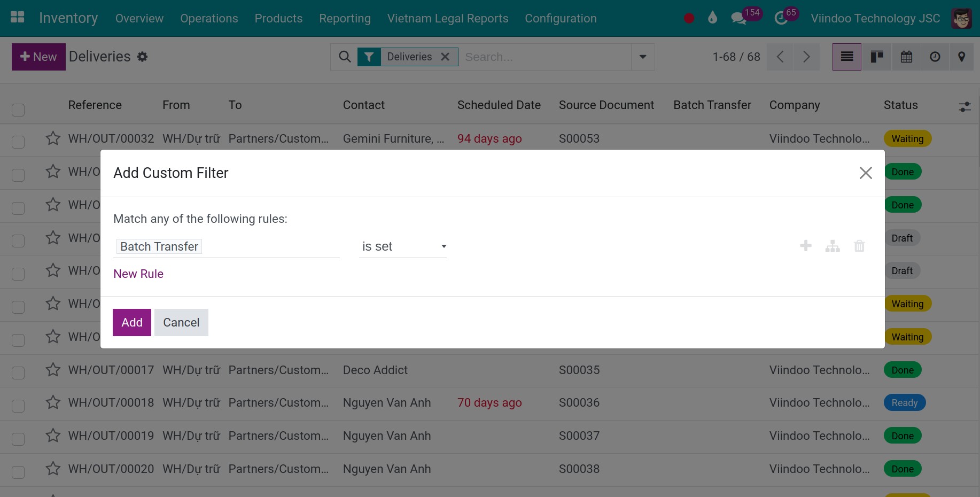Open the Configuration menu

click(561, 18)
